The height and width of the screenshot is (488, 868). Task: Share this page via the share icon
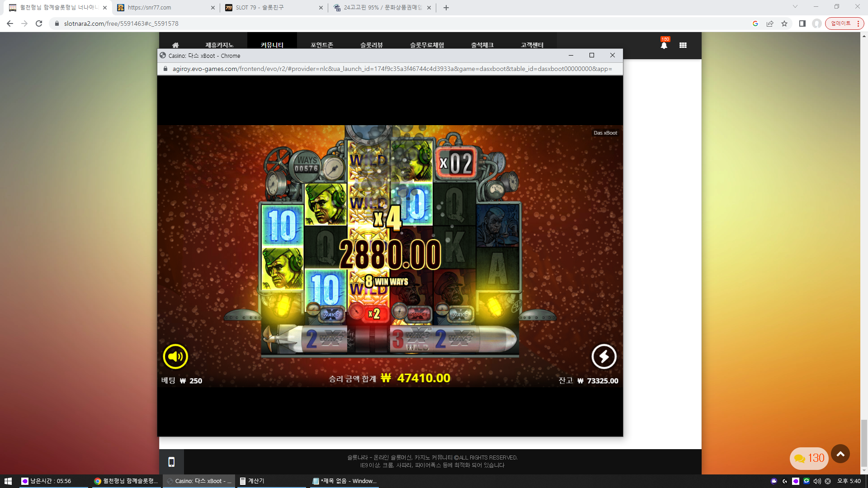pyautogui.click(x=770, y=23)
